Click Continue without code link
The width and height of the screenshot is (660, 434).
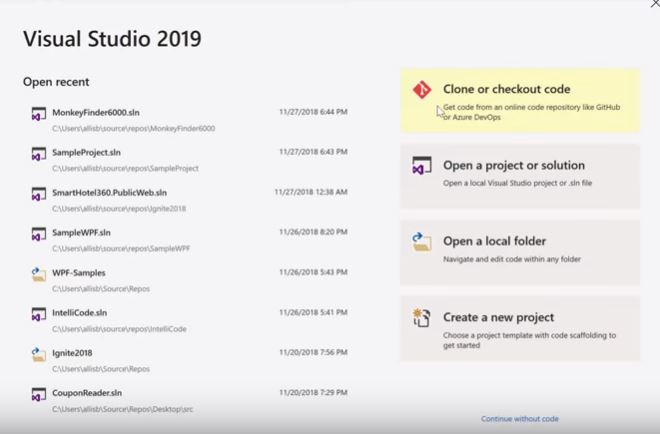pos(520,419)
